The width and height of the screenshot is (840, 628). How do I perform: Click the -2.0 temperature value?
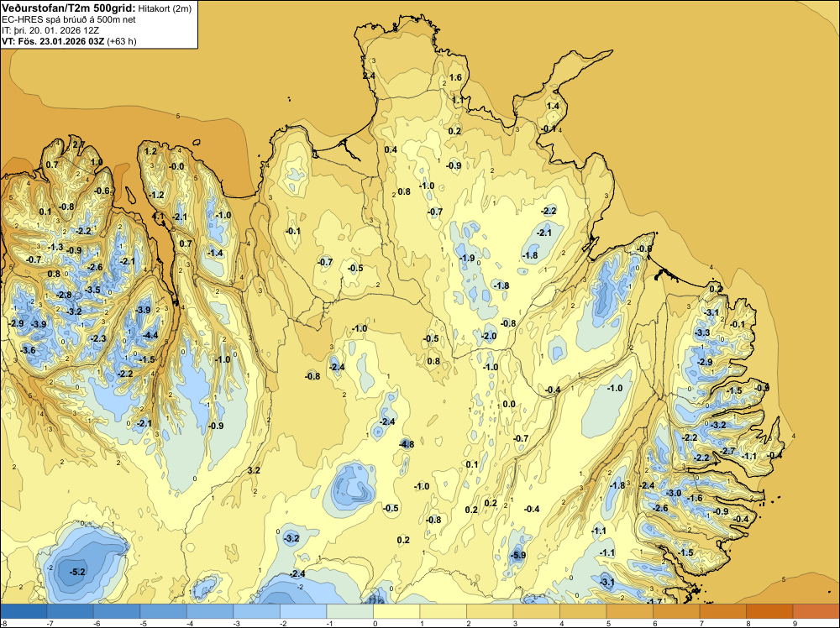[489, 336]
